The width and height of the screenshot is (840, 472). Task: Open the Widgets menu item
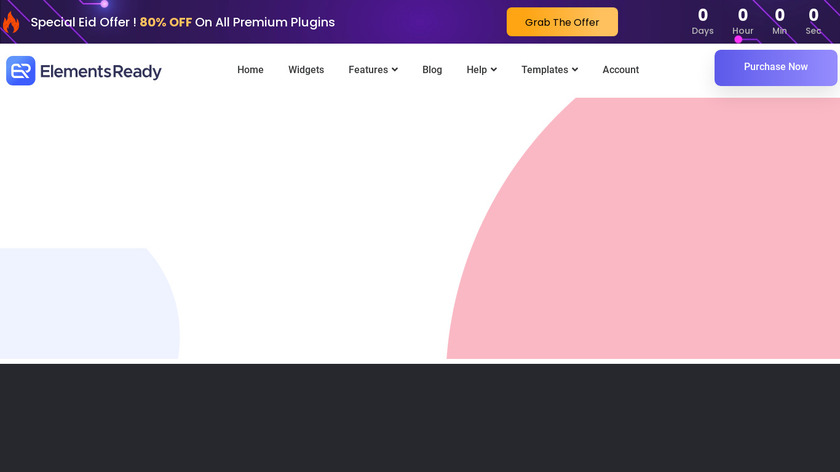(x=306, y=70)
